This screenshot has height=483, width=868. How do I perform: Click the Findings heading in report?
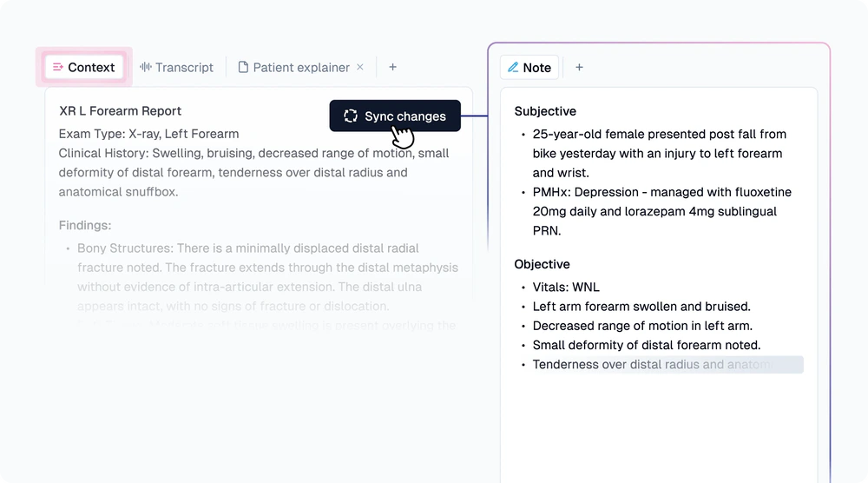point(85,226)
